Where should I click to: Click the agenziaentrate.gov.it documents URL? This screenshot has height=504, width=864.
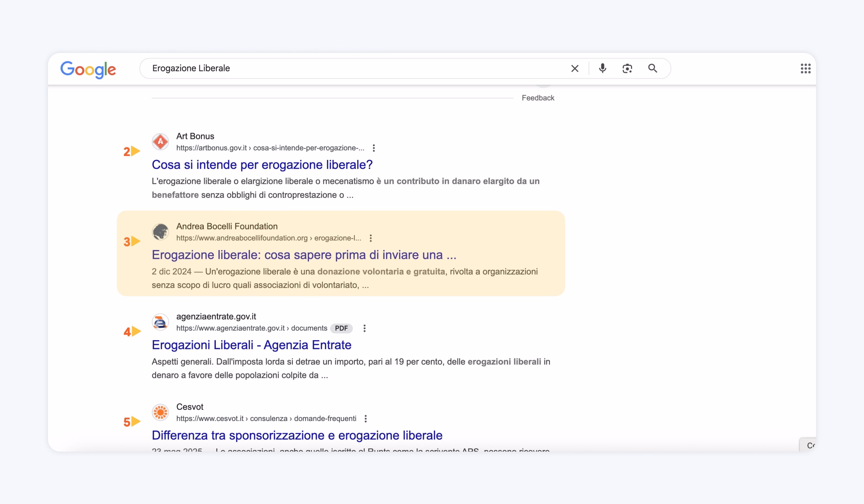click(x=252, y=328)
